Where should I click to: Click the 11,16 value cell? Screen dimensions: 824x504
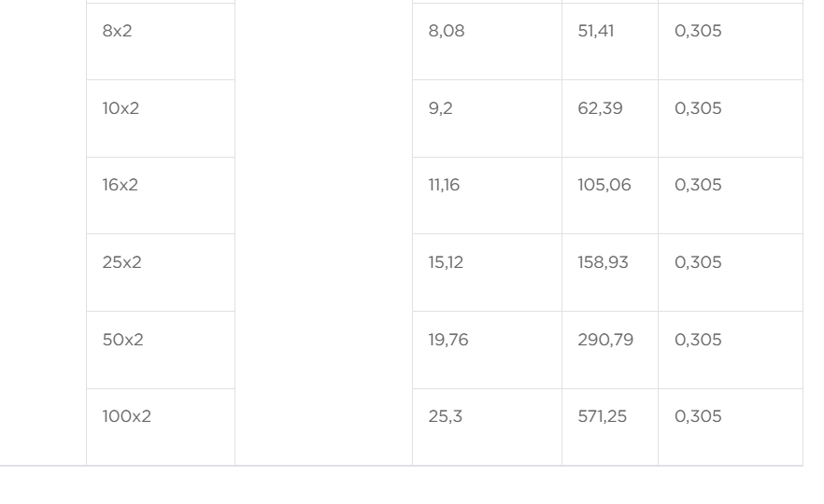[x=445, y=185]
